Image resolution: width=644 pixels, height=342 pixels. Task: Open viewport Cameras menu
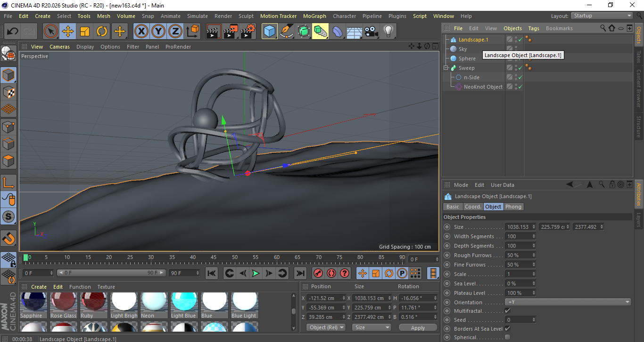[x=59, y=47]
